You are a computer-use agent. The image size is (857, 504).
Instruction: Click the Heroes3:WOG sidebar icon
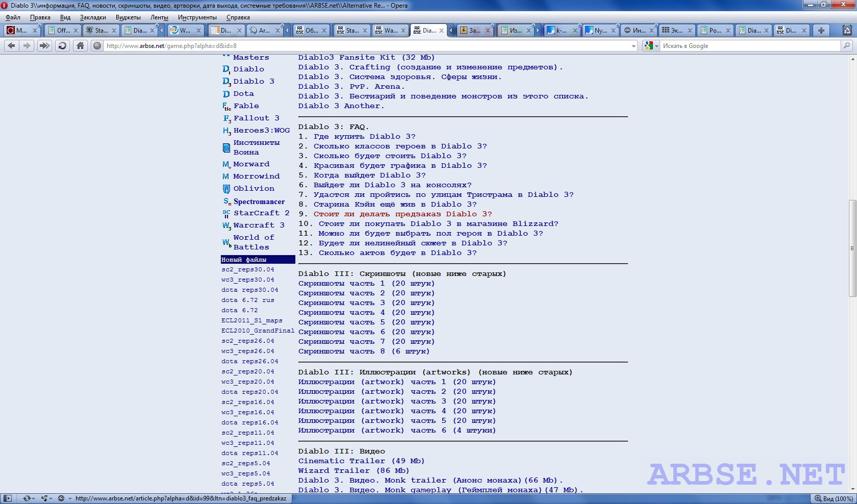(226, 131)
